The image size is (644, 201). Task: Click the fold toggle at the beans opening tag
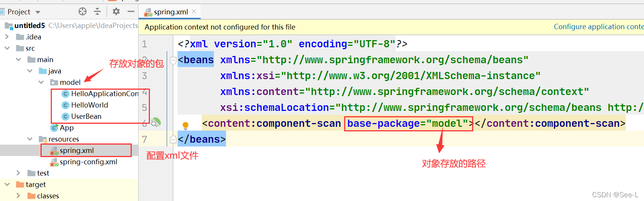pos(173,60)
